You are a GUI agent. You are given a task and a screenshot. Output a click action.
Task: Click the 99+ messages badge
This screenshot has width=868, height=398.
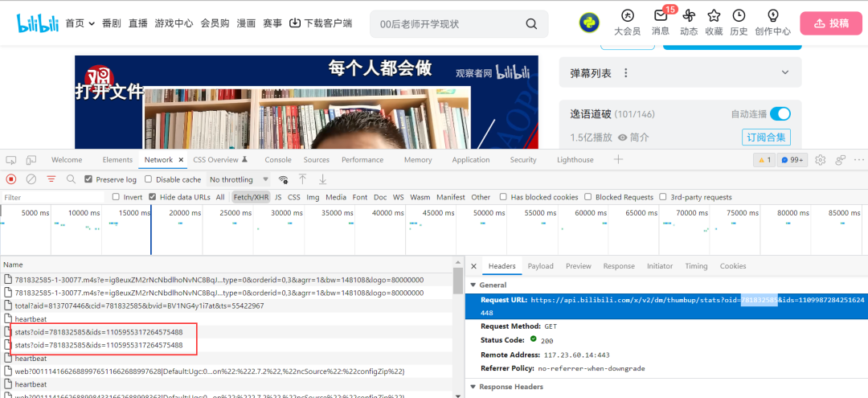792,160
